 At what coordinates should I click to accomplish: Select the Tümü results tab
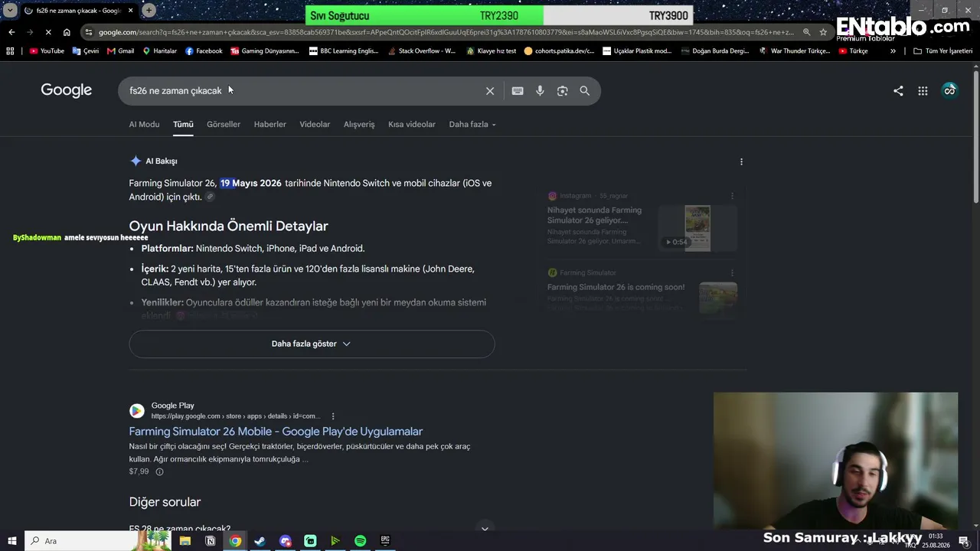(183, 125)
